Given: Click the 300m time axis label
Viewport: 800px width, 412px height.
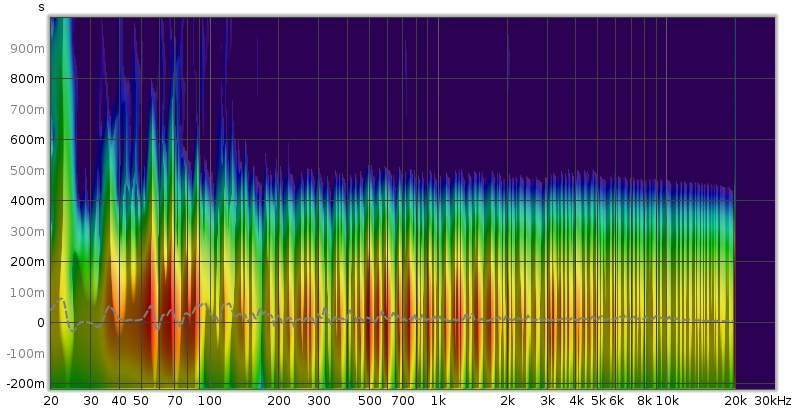Looking at the screenshot, I should (x=27, y=231).
